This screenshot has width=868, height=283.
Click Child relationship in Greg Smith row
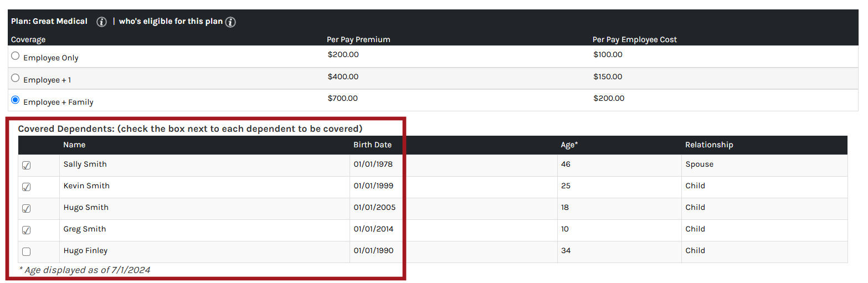point(695,229)
